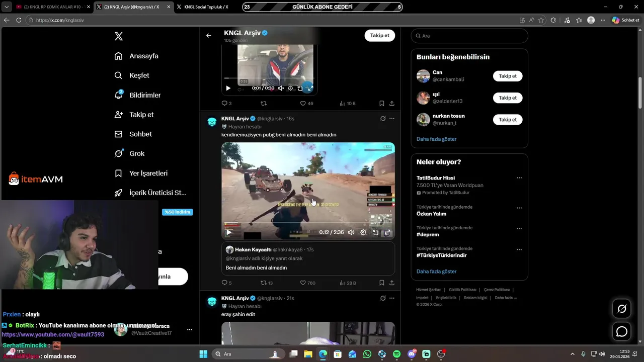Go back with profile header arrow
The height and width of the screenshot is (362, 644).
209,36
